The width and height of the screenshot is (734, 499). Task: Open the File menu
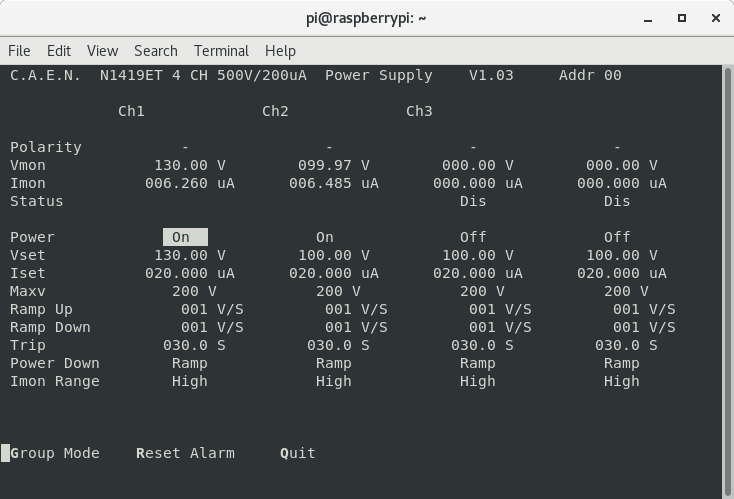(19, 51)
